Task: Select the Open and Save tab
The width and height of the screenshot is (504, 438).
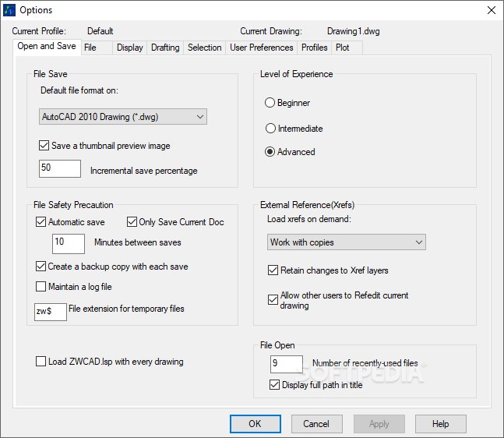Action: [47, 47]
